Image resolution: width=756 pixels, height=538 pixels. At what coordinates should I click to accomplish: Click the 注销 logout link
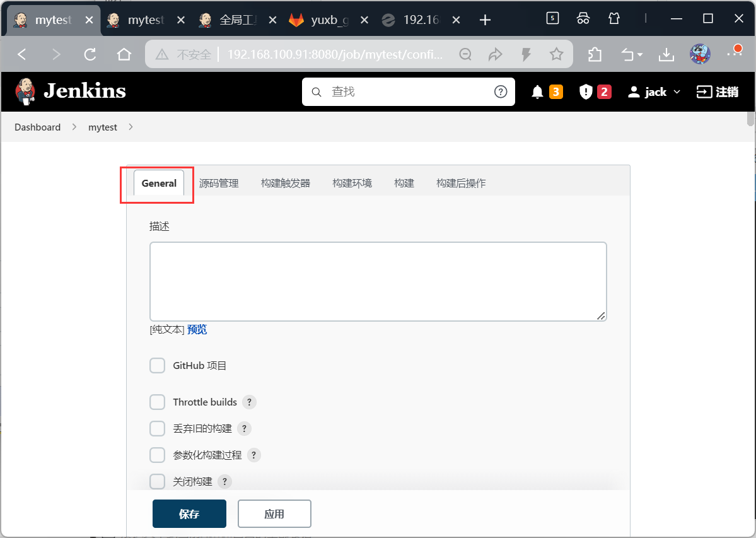(718, 91)
